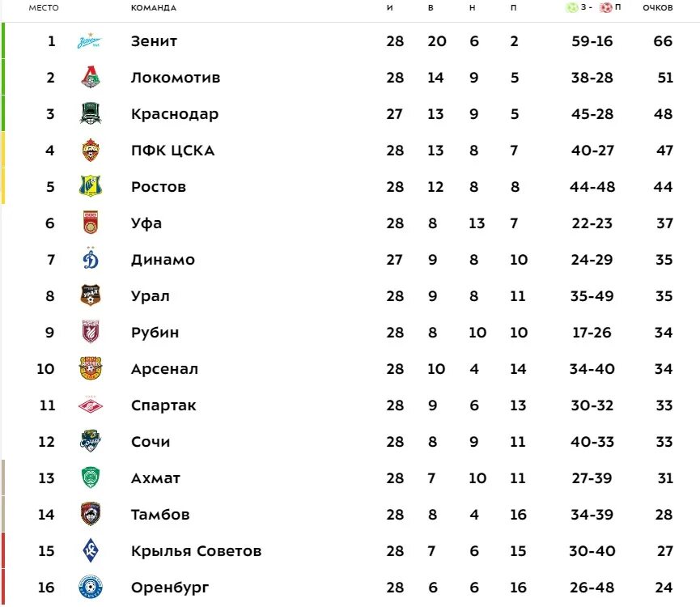The image size is (700, 607).
Task: Click the Крылья Советов emblem
Action: tap(91, 551)
